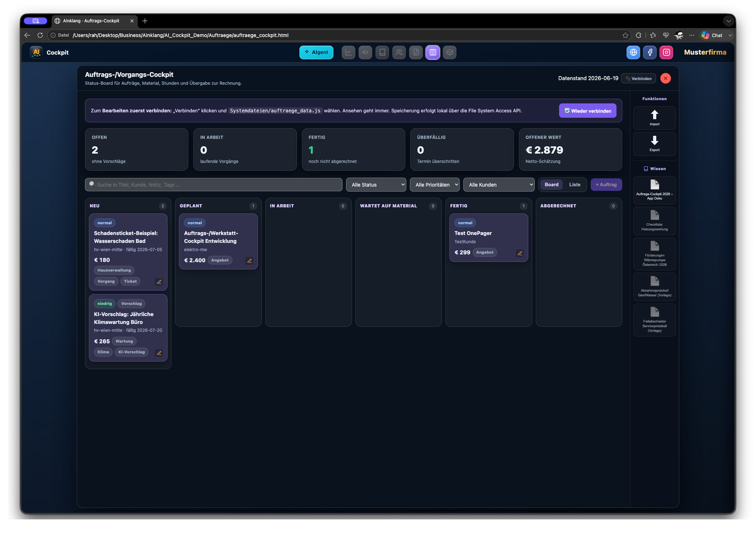The height and width of the screenshot is (541, 756).
Task: Open the Alle Kunden dropdown
Action: (x=499, y=185)
